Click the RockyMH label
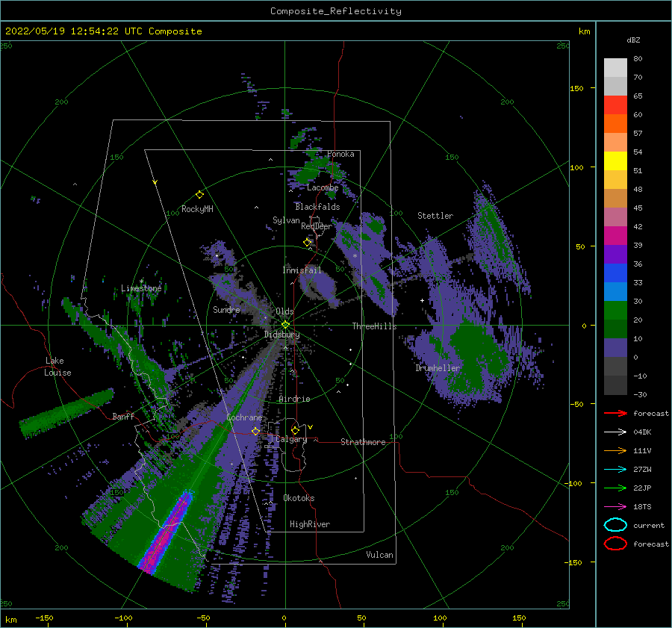672x628 pixels. pos(197,209)
